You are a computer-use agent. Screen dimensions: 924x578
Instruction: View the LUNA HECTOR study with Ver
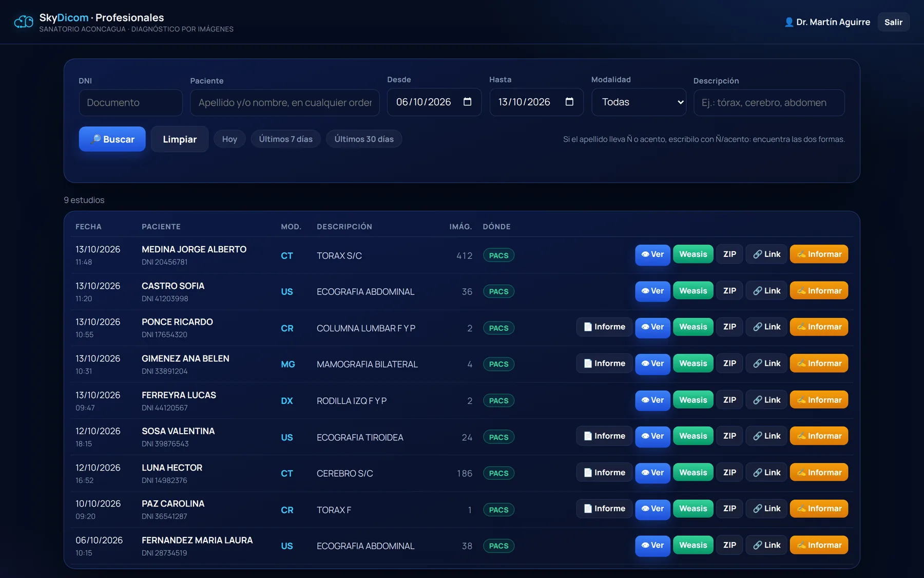652,473
